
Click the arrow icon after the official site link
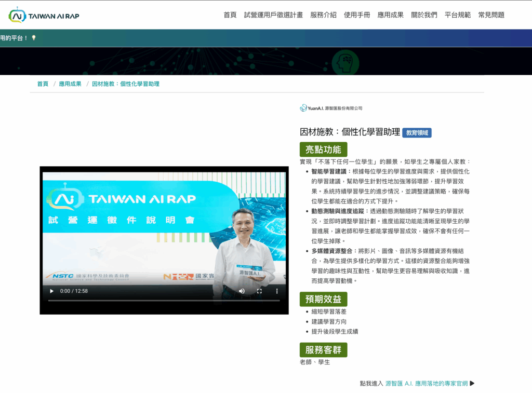pos(472,384)
